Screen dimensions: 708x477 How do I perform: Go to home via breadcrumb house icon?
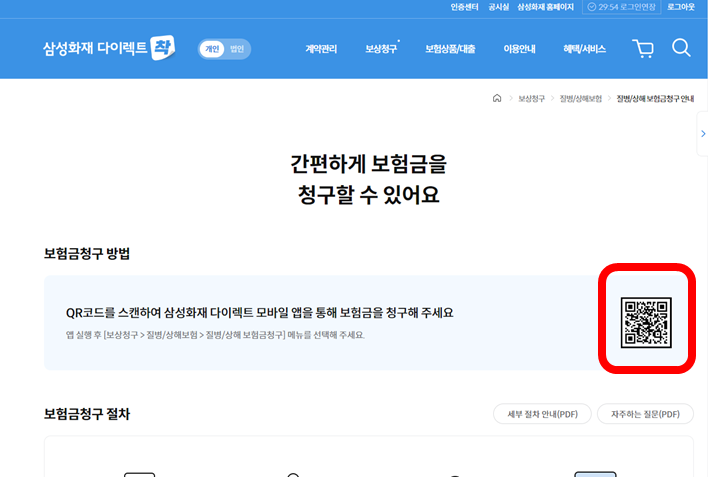click(x=497, y=98)
